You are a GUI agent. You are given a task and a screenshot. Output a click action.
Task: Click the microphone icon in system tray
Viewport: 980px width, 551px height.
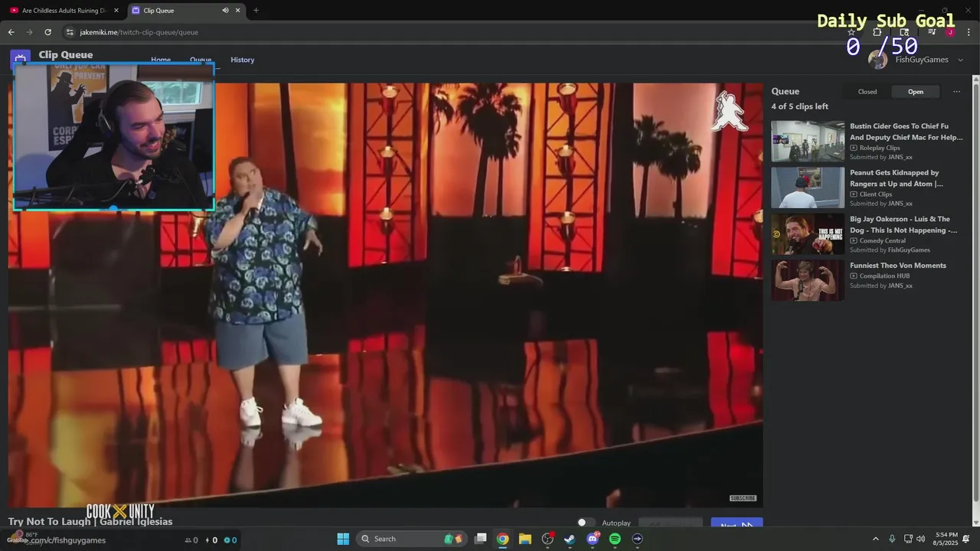click(x=892, y=539)
